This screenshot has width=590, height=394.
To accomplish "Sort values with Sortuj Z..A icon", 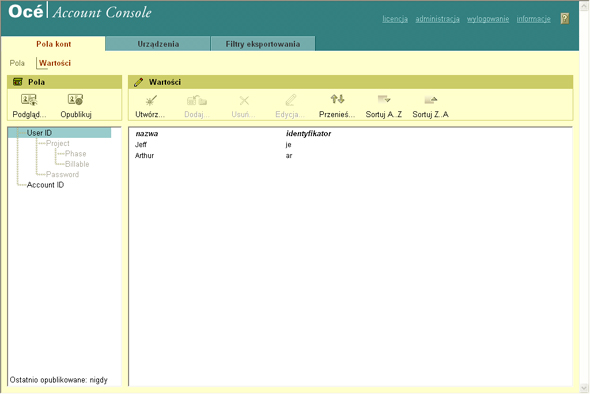I will (x=431, y=100).
